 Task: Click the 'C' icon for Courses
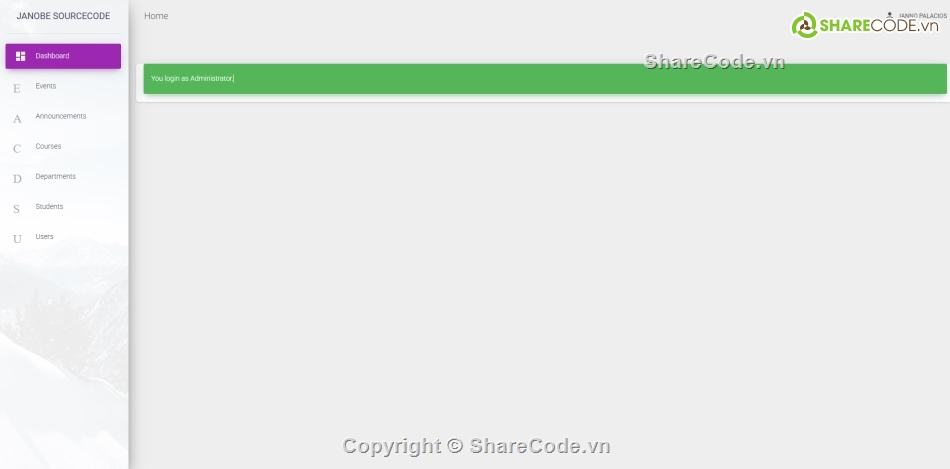pos(16,148)
